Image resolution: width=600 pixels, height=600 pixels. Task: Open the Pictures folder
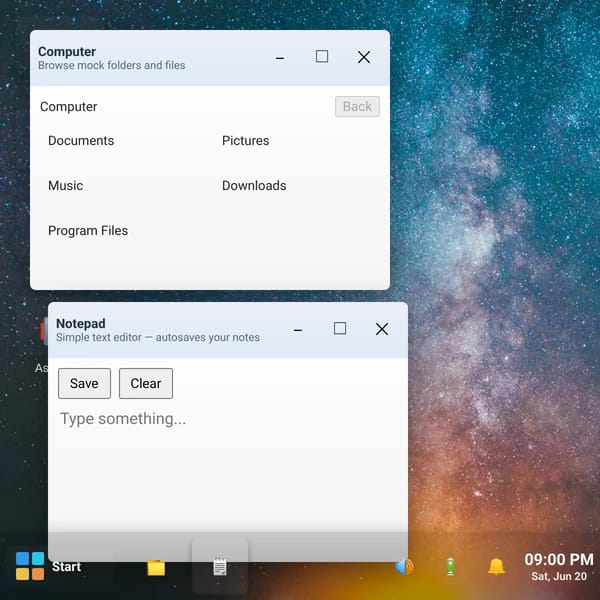coord(246,140)
